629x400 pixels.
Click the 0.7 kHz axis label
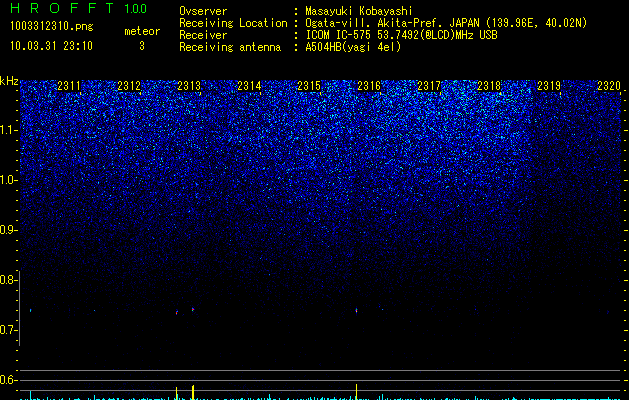coord(8,330)
